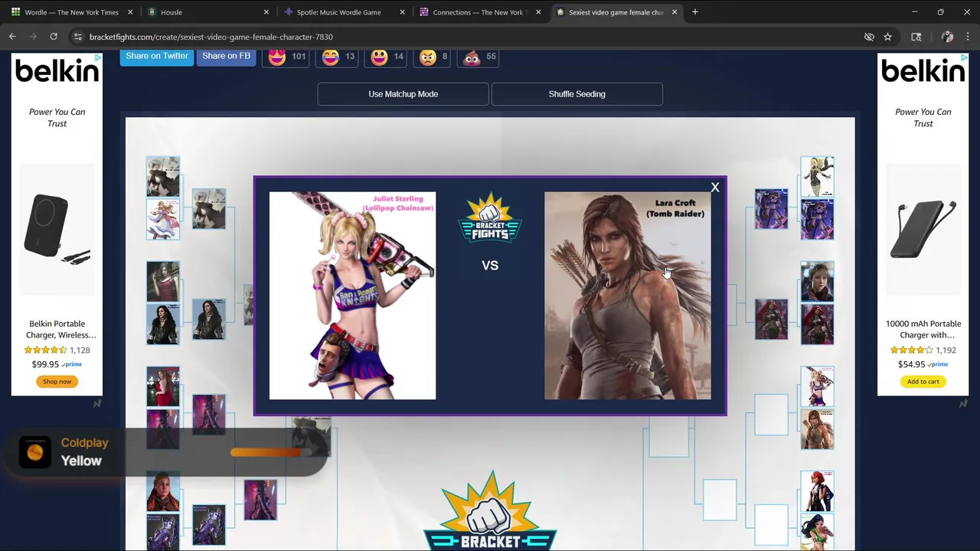Switch to Wordle — The New York Times tab
The image size is (980, 551).
[71, 12]
